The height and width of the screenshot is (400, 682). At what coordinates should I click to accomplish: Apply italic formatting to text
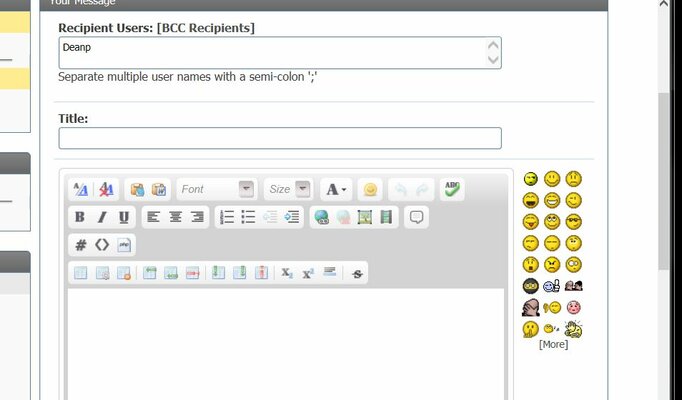pos(102,217)
